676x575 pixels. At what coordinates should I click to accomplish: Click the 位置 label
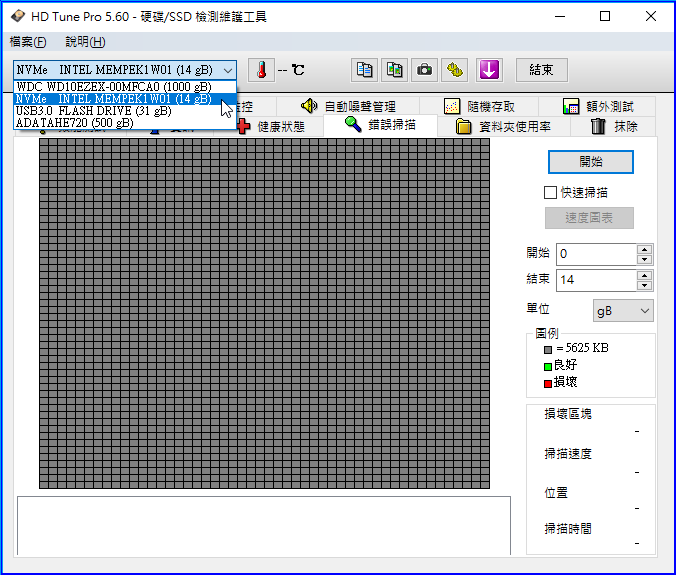click(556, 492)
